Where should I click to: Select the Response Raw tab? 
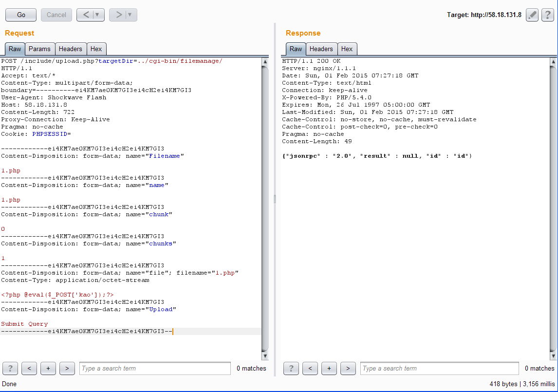296,49
